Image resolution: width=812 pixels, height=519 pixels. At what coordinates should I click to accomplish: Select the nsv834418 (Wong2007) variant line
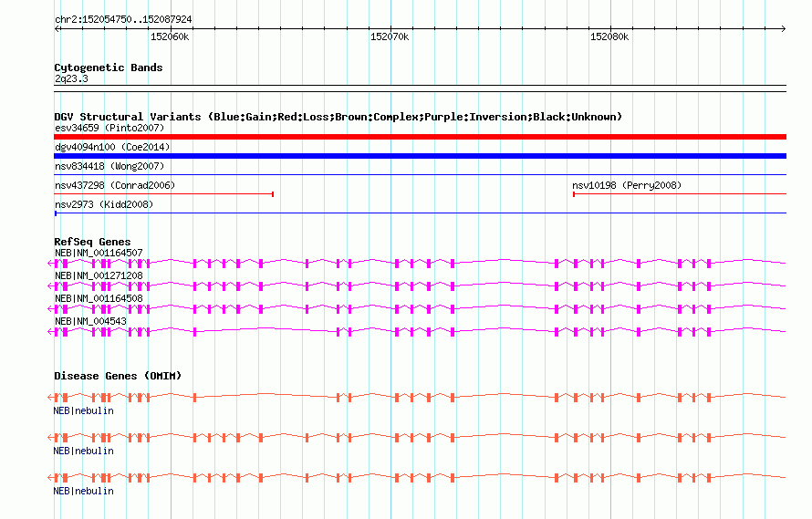(x=420, y=175)
